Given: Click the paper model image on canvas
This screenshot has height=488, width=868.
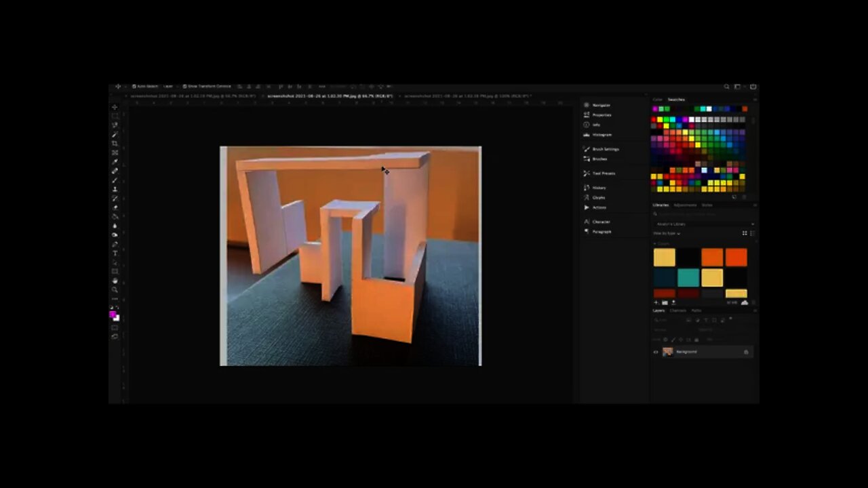Looking at the screenshot, I should (x=351, y=256).
